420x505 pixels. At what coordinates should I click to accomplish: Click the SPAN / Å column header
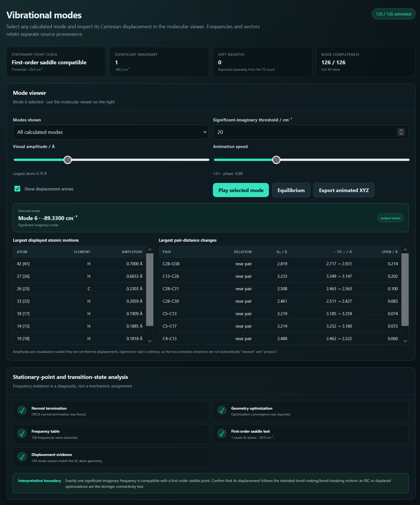click(390, 252)
